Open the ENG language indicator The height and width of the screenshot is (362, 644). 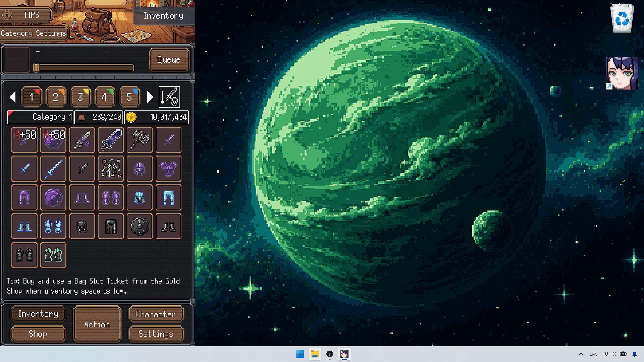[x=594, y=354]
